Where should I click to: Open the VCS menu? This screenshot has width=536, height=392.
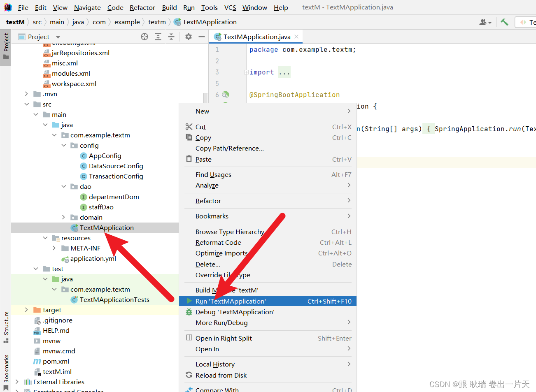point(230,7)
